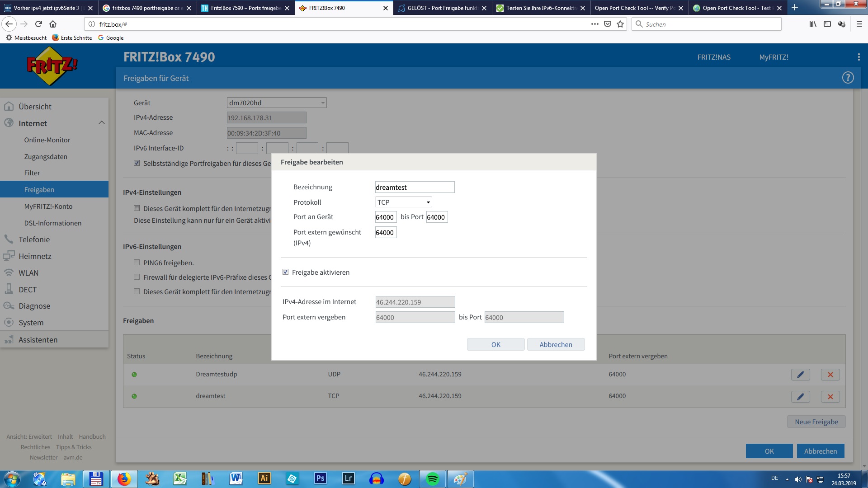Bookmark this page with the star icon
868x488 pixels.
pyautogui.click(x=620, y=24)
